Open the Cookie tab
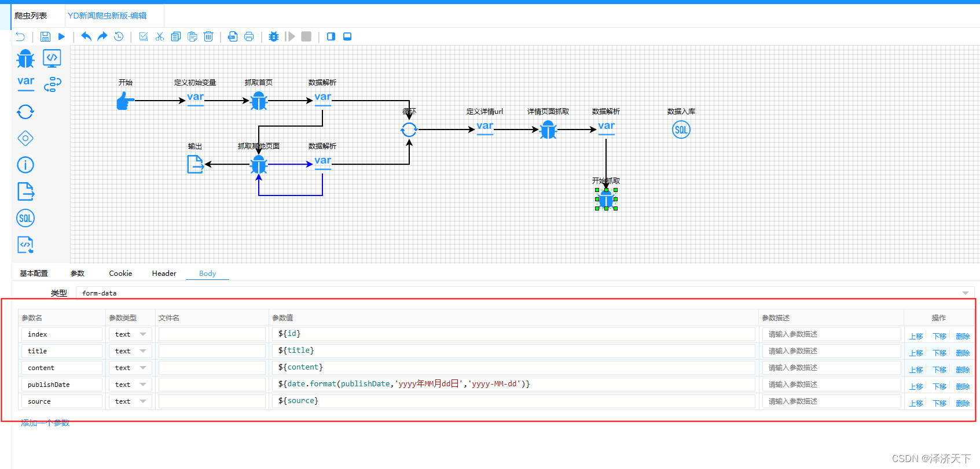This screenshot has width=980, height=469. pos(120,274)
